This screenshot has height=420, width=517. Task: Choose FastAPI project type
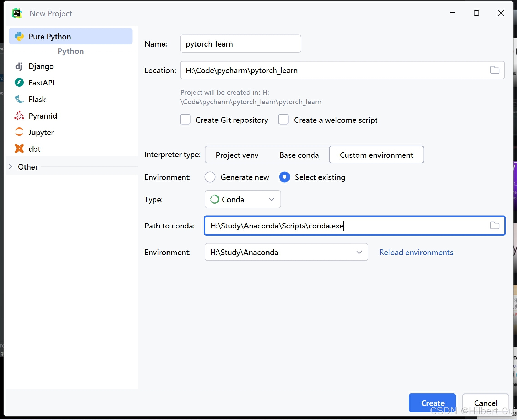tap(71, 83)
